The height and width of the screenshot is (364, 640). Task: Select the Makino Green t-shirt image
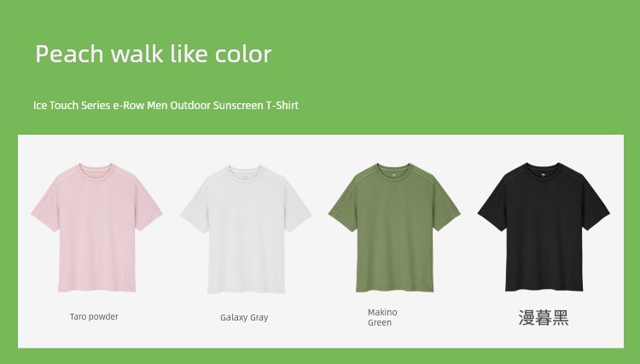394,228
